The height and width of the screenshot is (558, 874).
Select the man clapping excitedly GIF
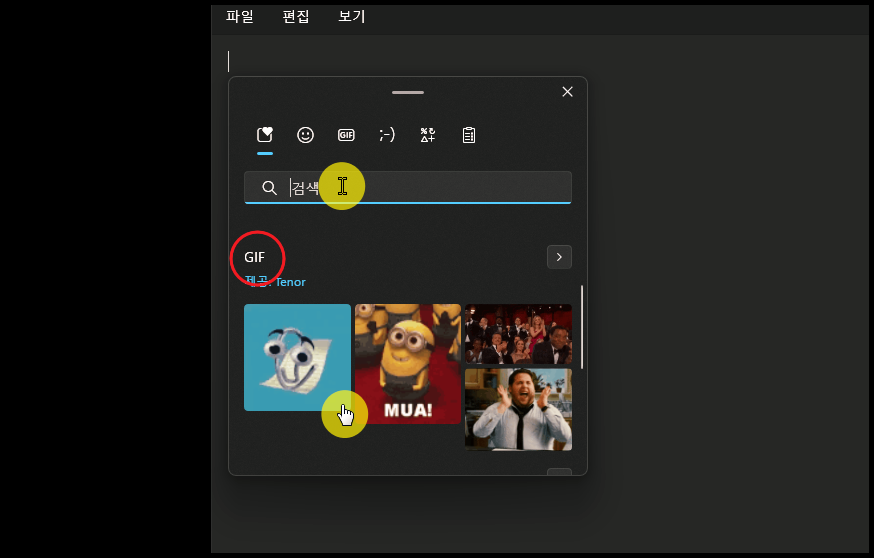[518, 409]
